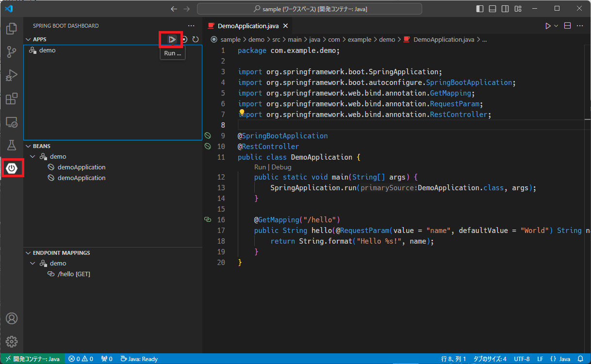Collapse the BEANS section
Viewport: 591px width, 364px height.
(28, 146)
